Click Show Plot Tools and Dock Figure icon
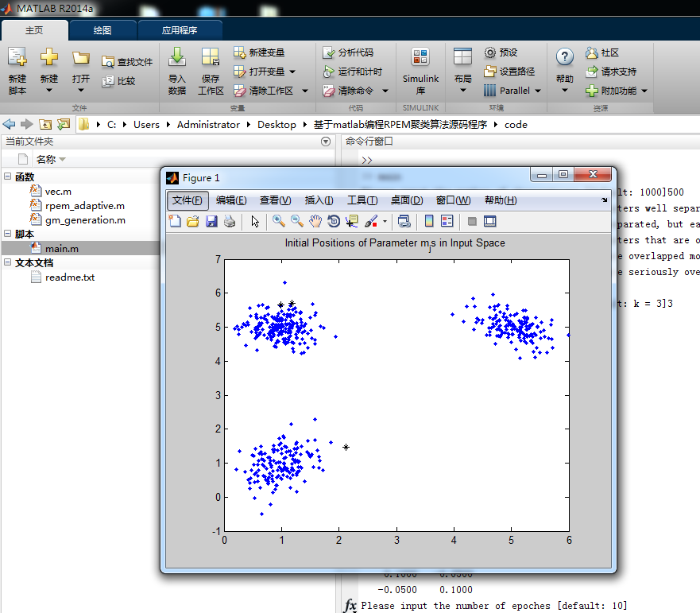 pyautogui.click(x=489, y=221)
